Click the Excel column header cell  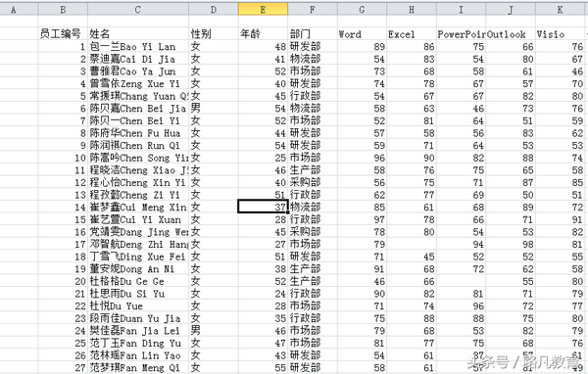coord(412,34)
